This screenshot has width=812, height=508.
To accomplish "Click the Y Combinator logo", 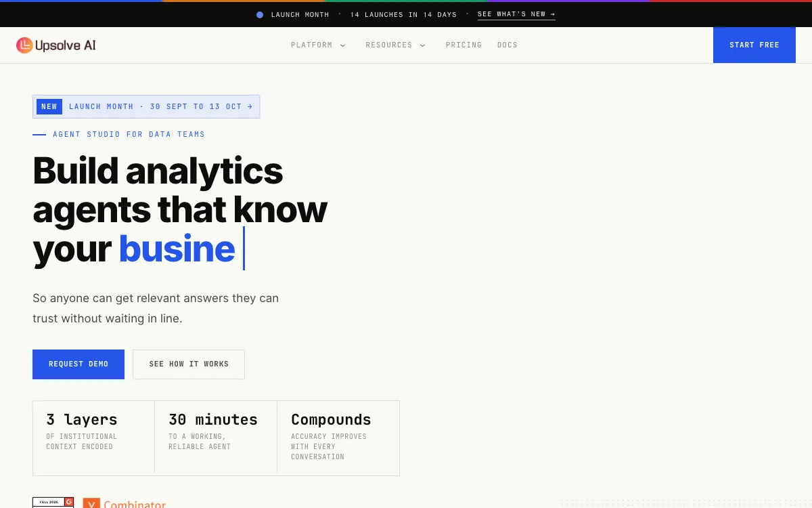I will pos(125,503).
